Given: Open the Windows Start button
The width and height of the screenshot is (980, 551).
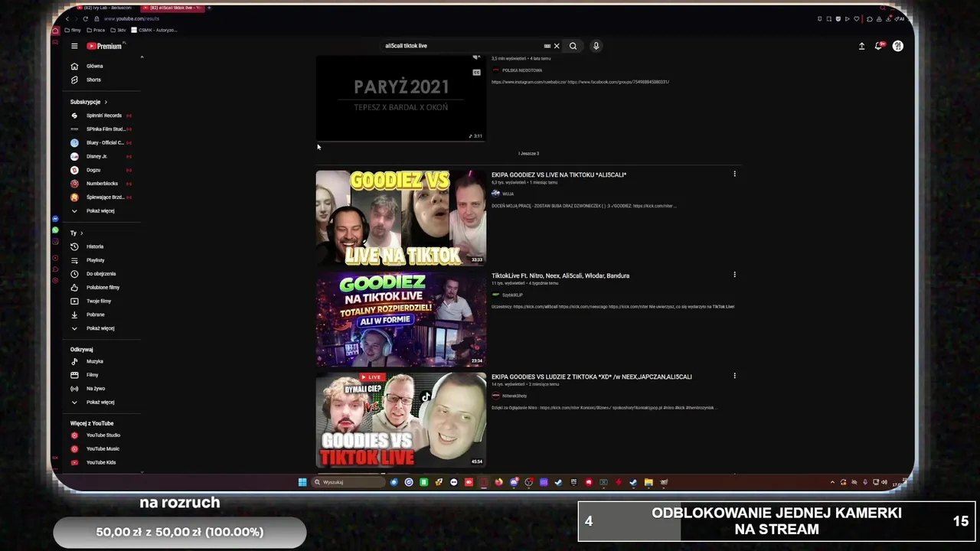Looking at the screenshot, I should point(302,482).
